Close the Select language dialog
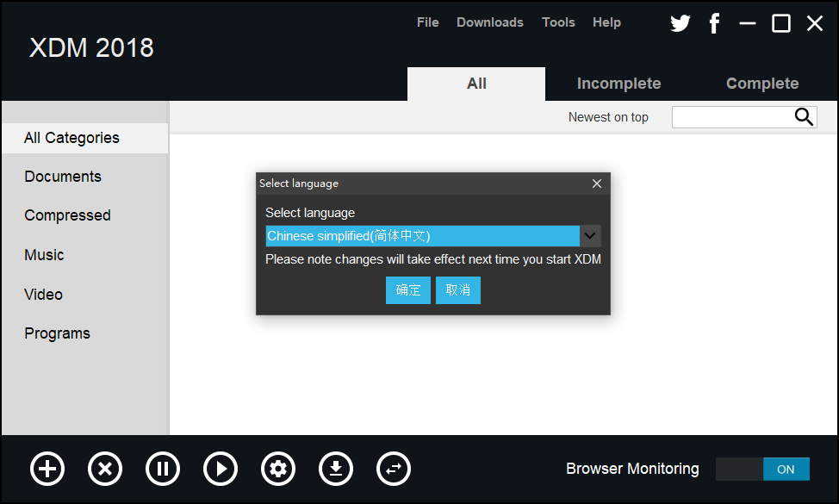The width and height of the screenshot is (839, 504). [597, 184]
